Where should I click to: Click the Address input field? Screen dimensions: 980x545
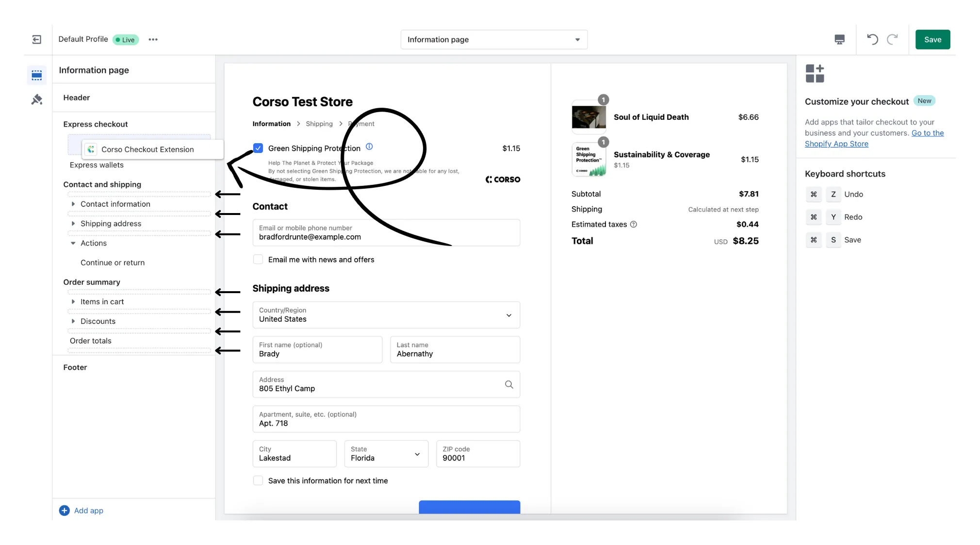(x=386, y=384)
